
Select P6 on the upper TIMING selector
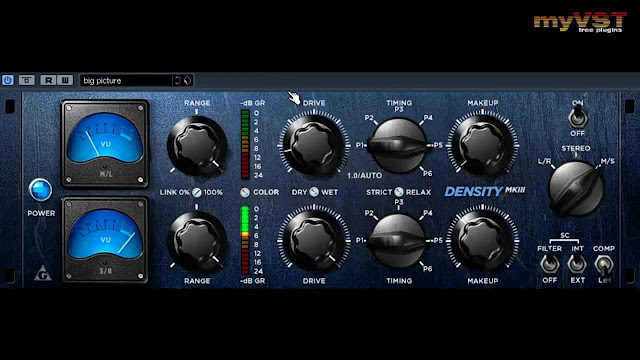(427, 173)
